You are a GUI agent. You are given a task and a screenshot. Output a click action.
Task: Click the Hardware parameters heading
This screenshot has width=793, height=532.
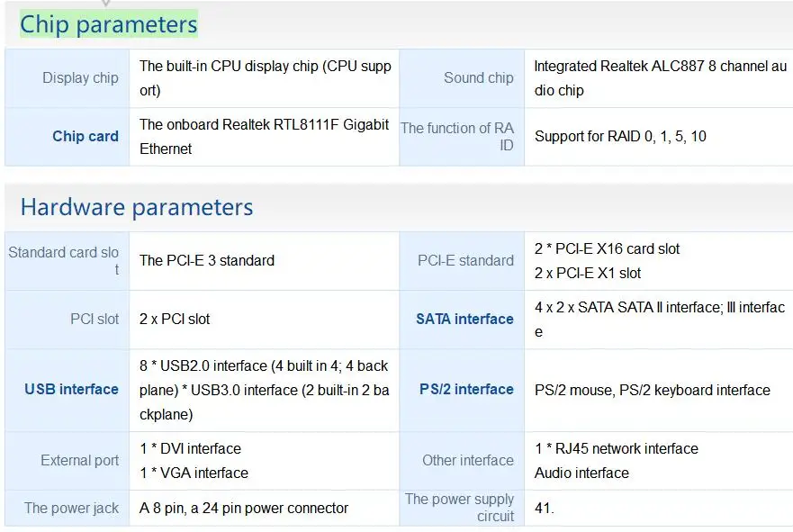137,208
